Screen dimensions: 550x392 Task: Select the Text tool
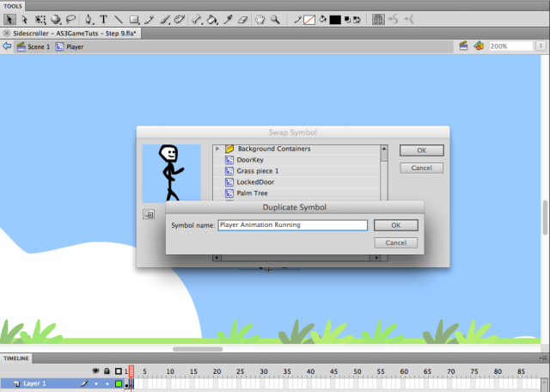pyautogui.click(x=103, y=19)
